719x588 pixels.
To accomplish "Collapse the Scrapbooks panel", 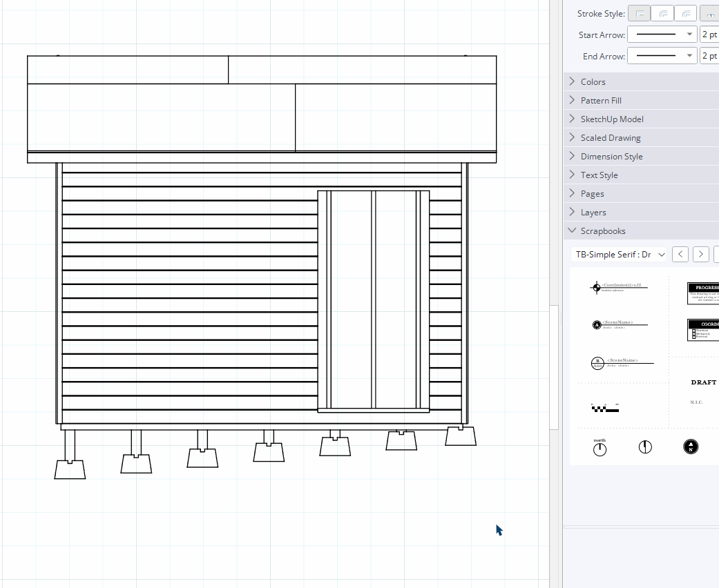I will pos(602,231).
